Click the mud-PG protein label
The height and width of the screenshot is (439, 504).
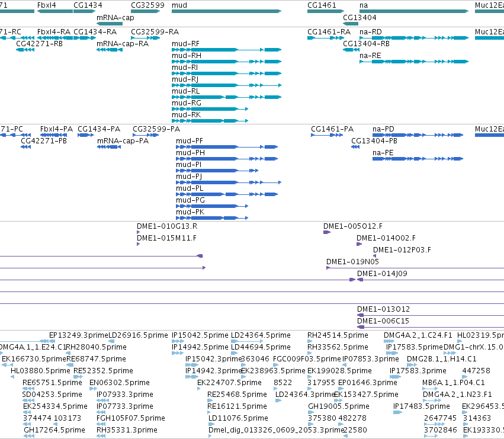tap(190, 200)
